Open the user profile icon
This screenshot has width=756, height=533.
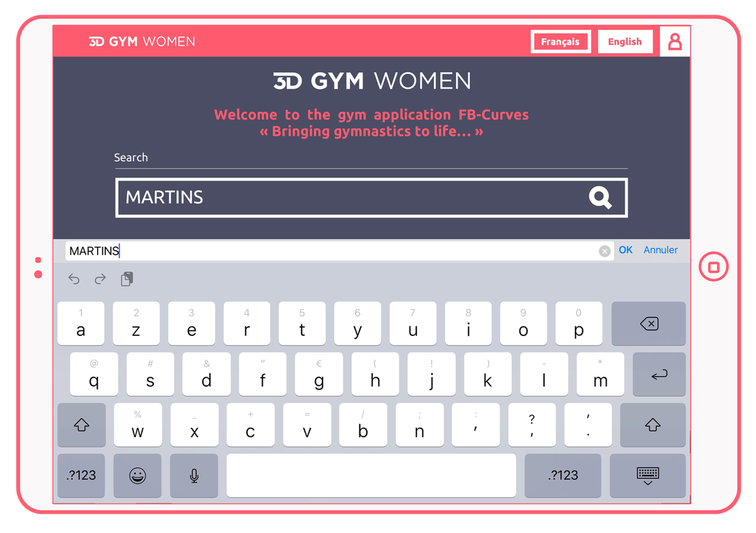point(675,42)
